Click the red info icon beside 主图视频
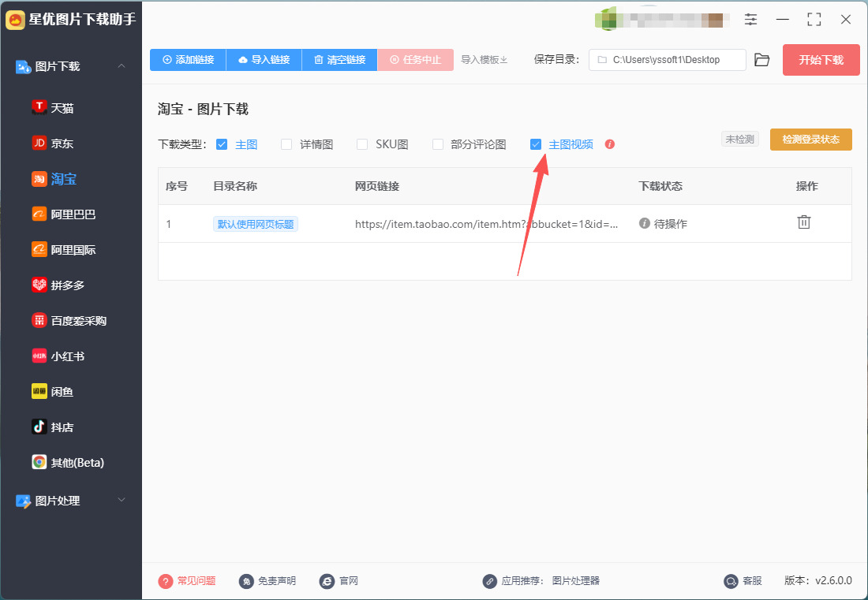The height and width of the screenshot is (600, 868). pos(609,144)
